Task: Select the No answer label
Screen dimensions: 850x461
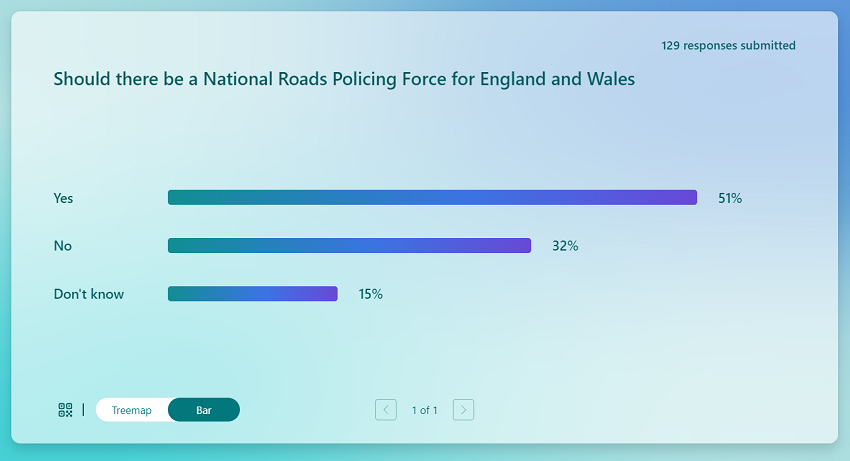Action: 62,246
